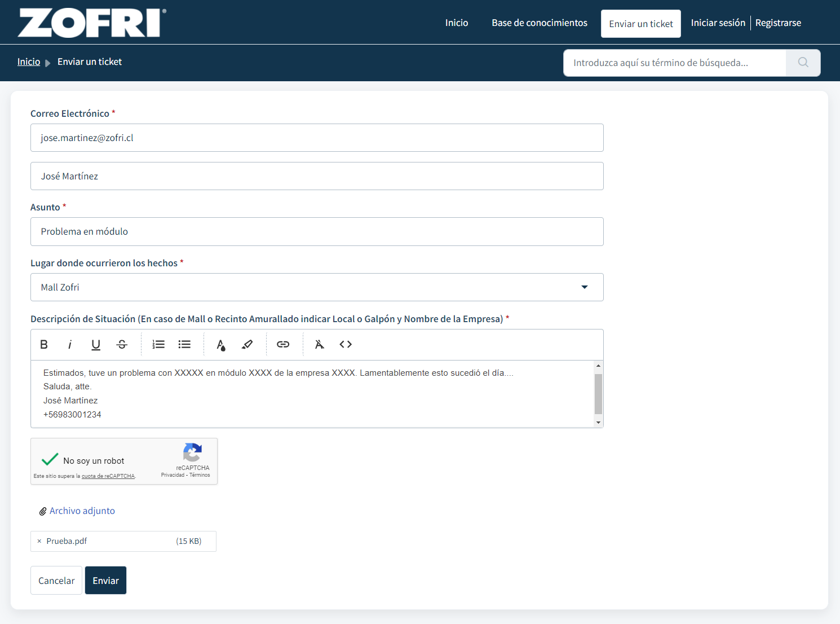Open the Registrarse page
This screenshot has height=624, width=840.
tap(778, 23)
